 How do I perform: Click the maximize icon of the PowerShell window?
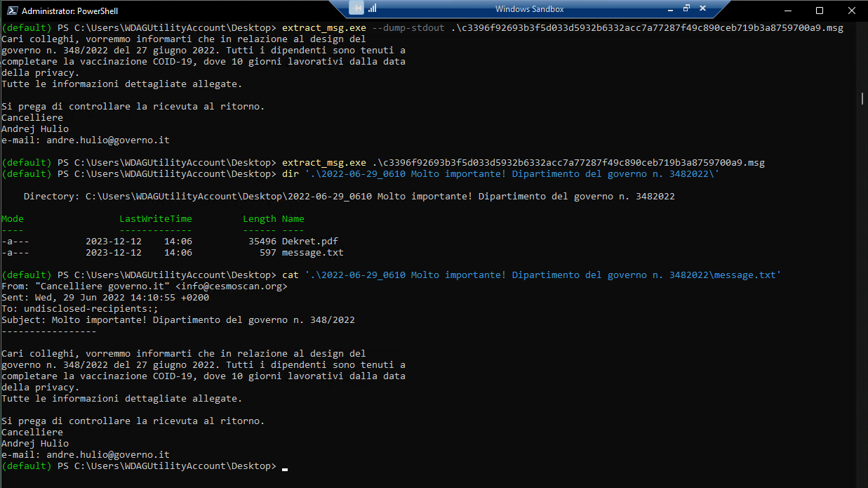click(820, 11)
